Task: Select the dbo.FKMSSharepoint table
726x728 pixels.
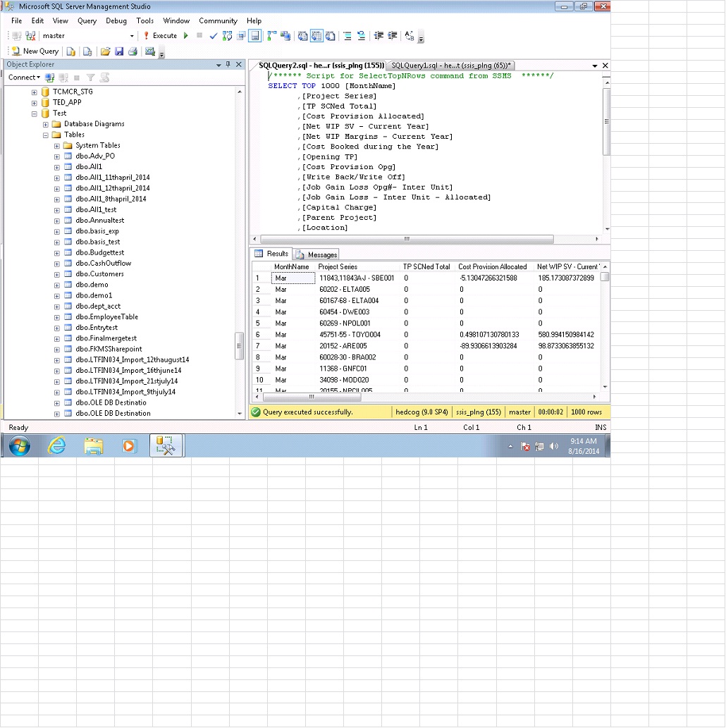Action: [x=109, y=349]
